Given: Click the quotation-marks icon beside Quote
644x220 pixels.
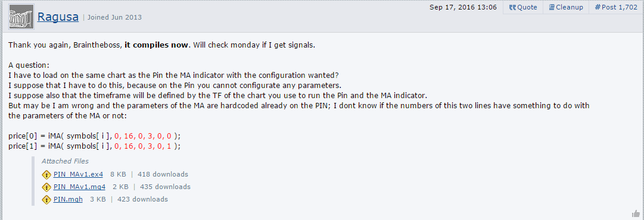Looking at the screenshot, I should pos(512,7).
